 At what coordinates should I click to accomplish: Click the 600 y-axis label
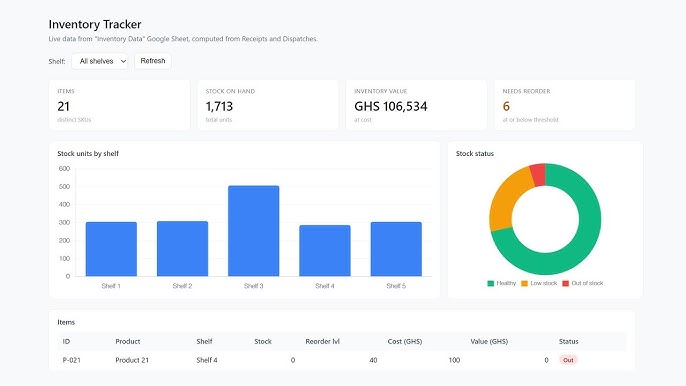click(x=64, y=168)
